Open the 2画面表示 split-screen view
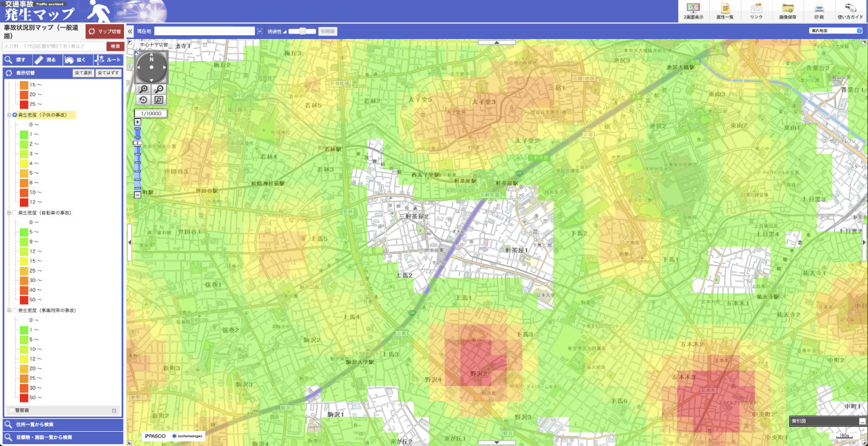Screen dimensions: 868x446 tap(693, 11)
